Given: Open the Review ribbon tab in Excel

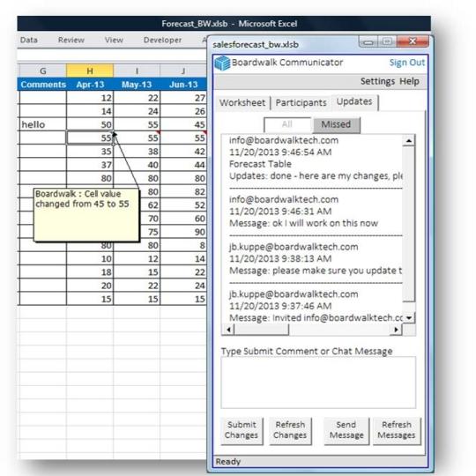Looking at the screenshot, I should [71, 40].
